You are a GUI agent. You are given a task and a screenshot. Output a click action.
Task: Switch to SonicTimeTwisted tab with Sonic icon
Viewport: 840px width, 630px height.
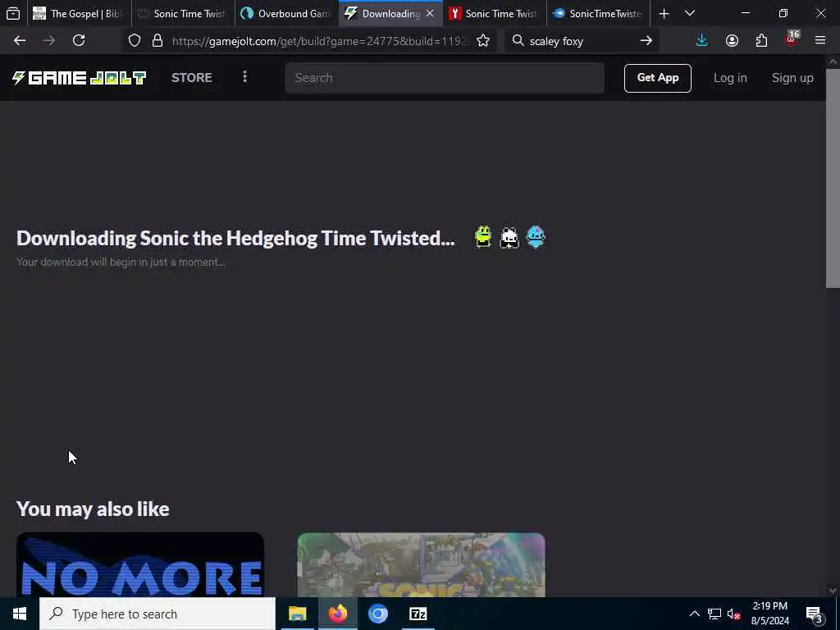tap(598, 13)
